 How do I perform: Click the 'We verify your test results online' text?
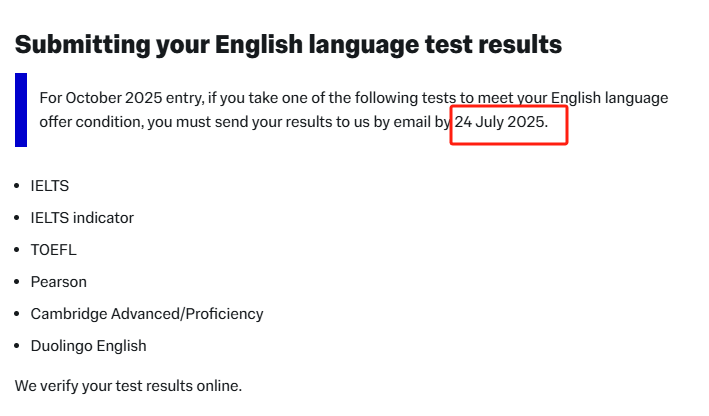128,386
